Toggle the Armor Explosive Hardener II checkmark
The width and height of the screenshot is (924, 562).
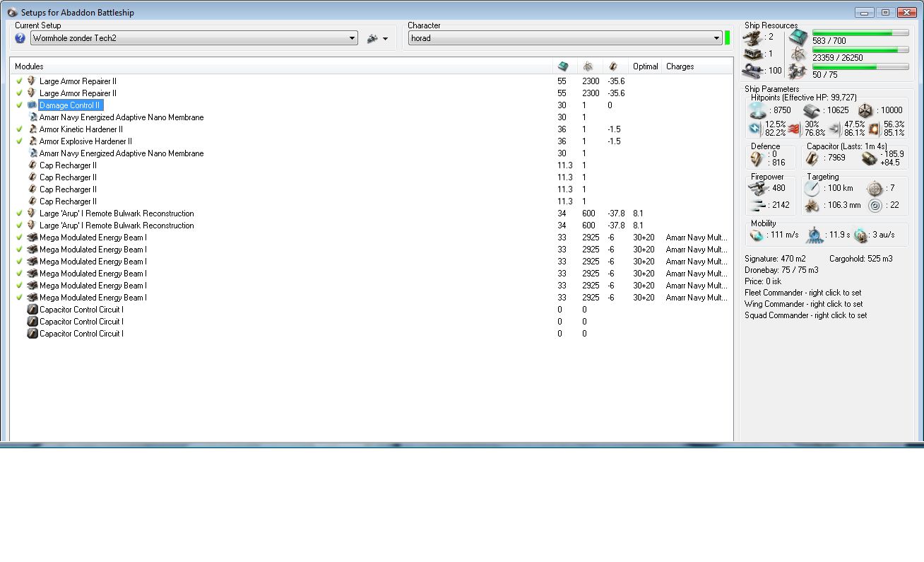tap(20, 141)
